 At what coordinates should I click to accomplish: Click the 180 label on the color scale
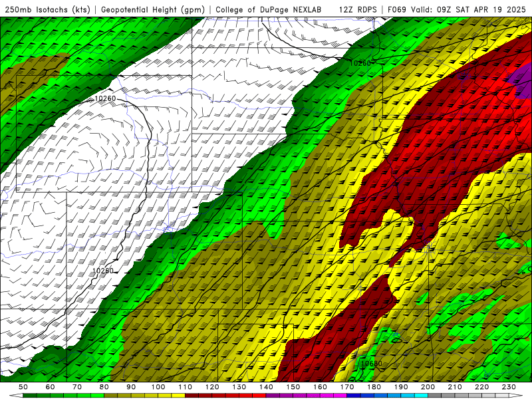374,387
